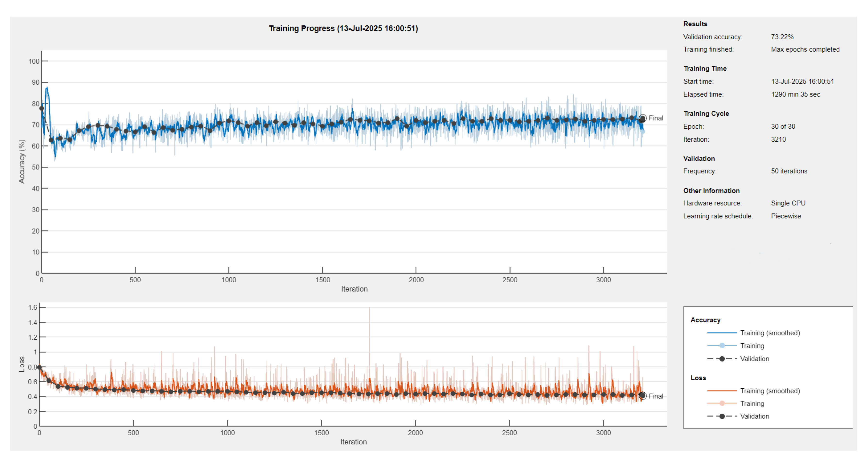Click first validation point on accuracy plot
This screenshot has height=466, width=868.
(42, 108)
